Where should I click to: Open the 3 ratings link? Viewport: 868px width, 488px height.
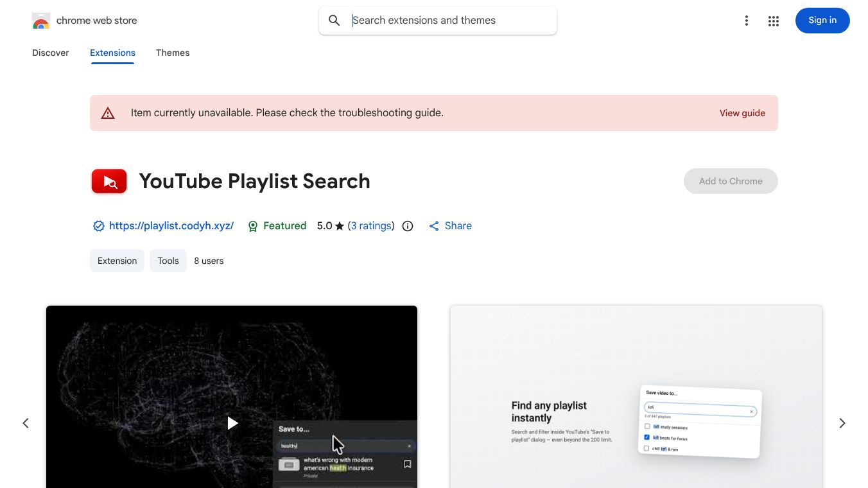tap(371, 226)
